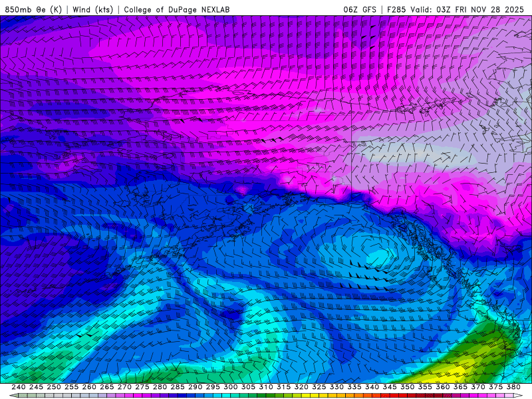Click the 365 scale label

(460, 387)
